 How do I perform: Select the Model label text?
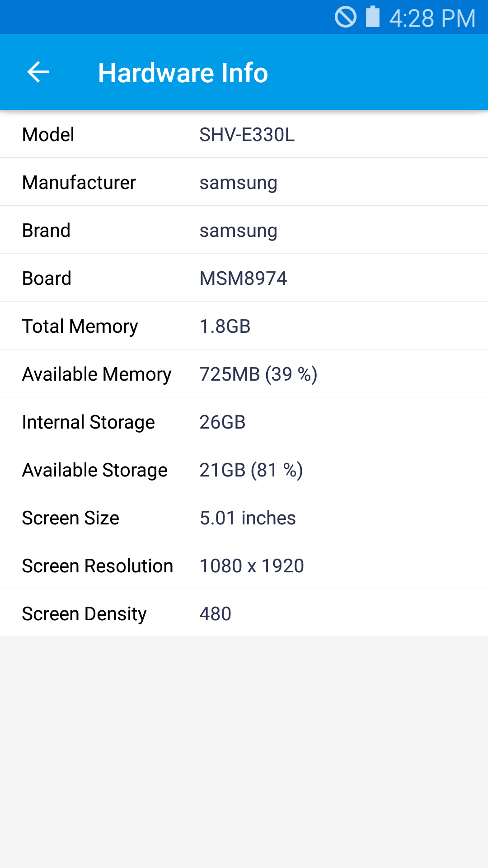(x=48, y=134)
